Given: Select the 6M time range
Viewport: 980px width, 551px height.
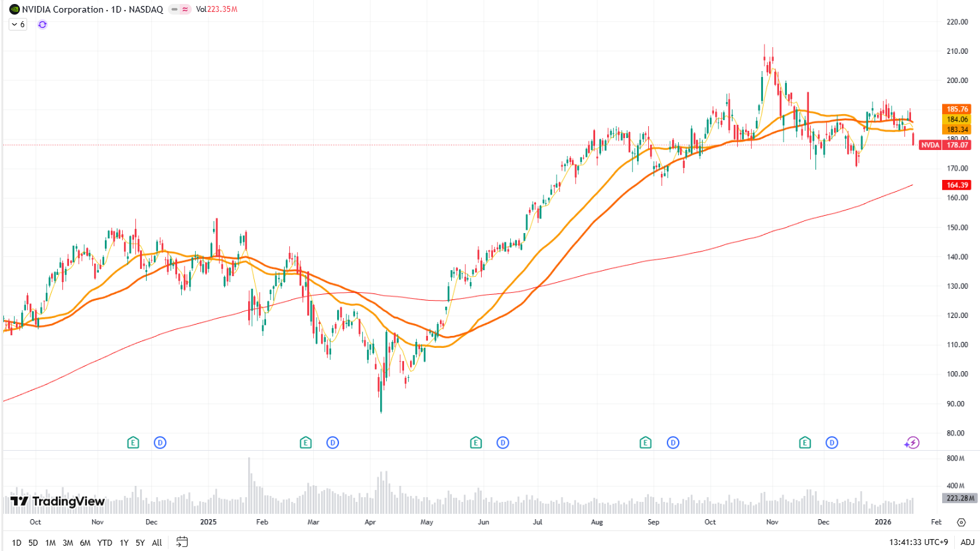Looking at the screenshot, I should [85, 542].
